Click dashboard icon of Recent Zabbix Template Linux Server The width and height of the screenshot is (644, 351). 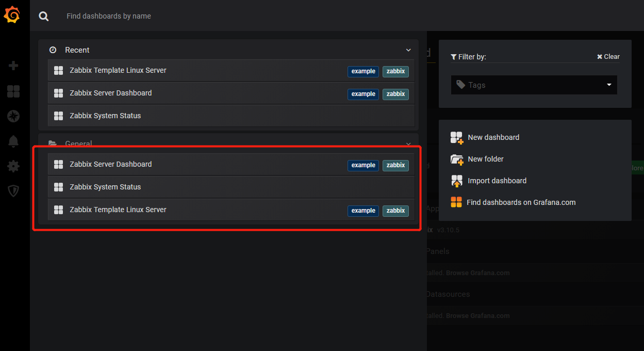(59, 71)
